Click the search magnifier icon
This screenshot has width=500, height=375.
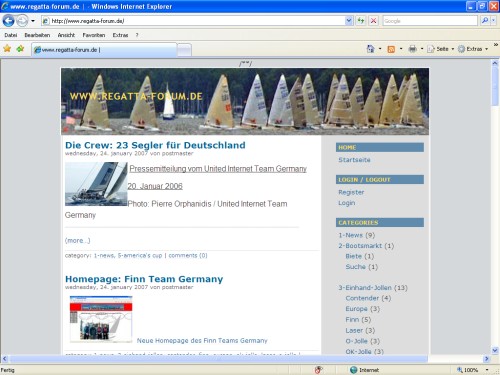tap(485, 21)
